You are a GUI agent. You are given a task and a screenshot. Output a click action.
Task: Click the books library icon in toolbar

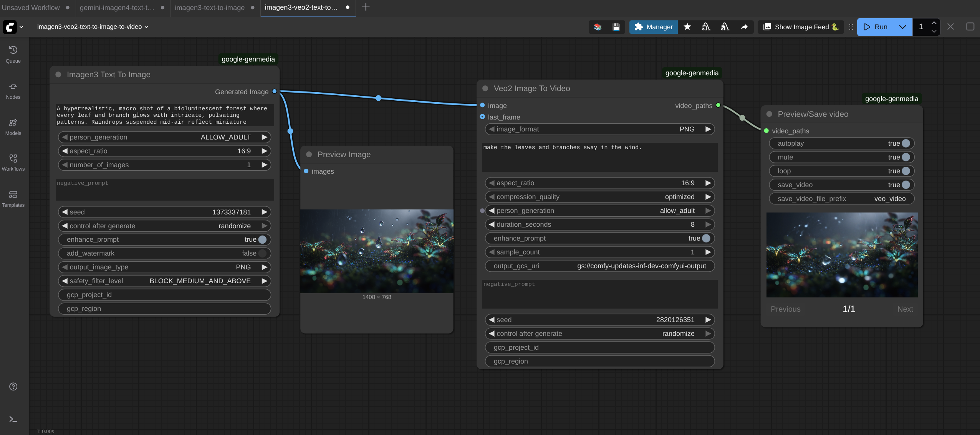click(x=598, y=27)
